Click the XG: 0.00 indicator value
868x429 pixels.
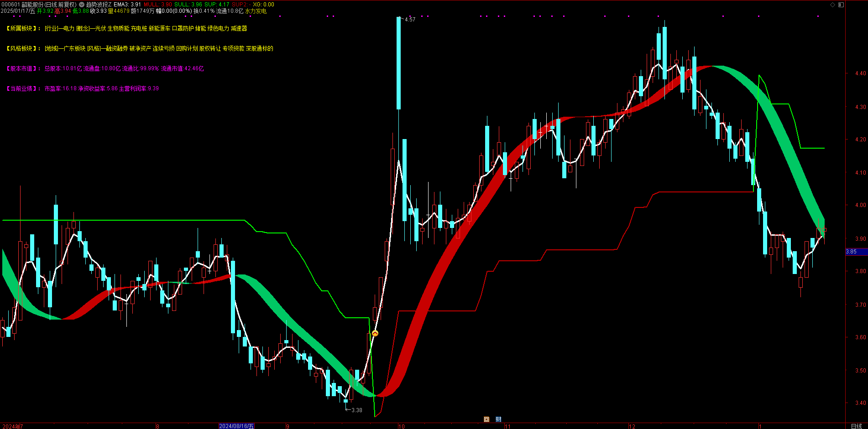264,5
